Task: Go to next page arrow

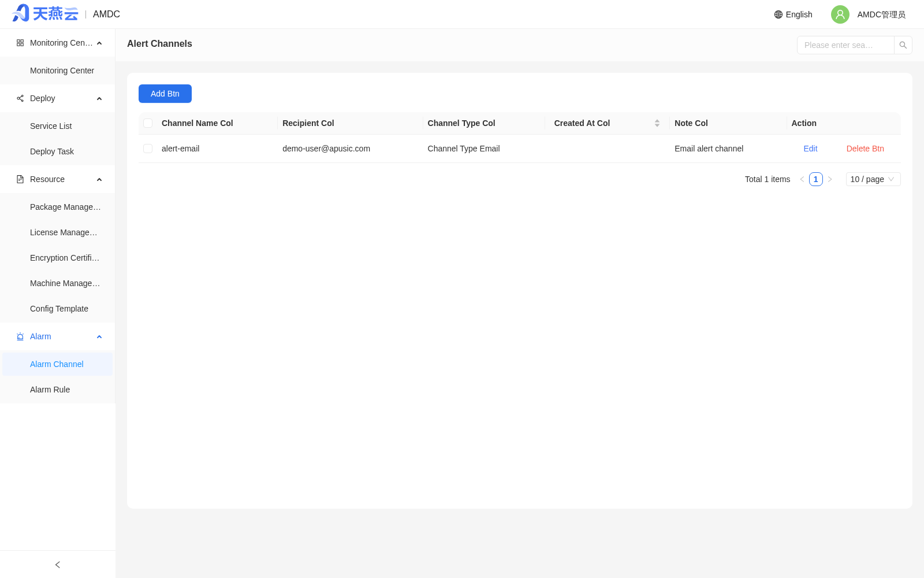Action: pos(830,179)
